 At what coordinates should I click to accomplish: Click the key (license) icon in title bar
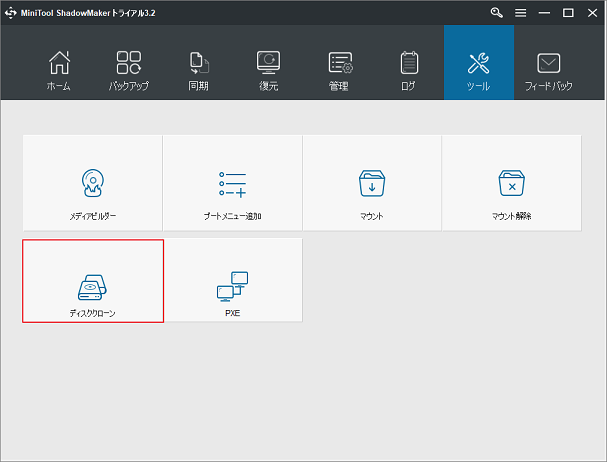[x=497, y=13]
